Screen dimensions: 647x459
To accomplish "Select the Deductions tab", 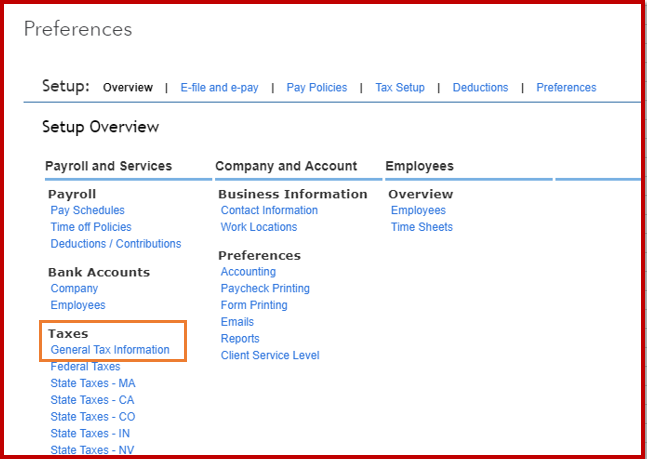I will pos(480,88).
